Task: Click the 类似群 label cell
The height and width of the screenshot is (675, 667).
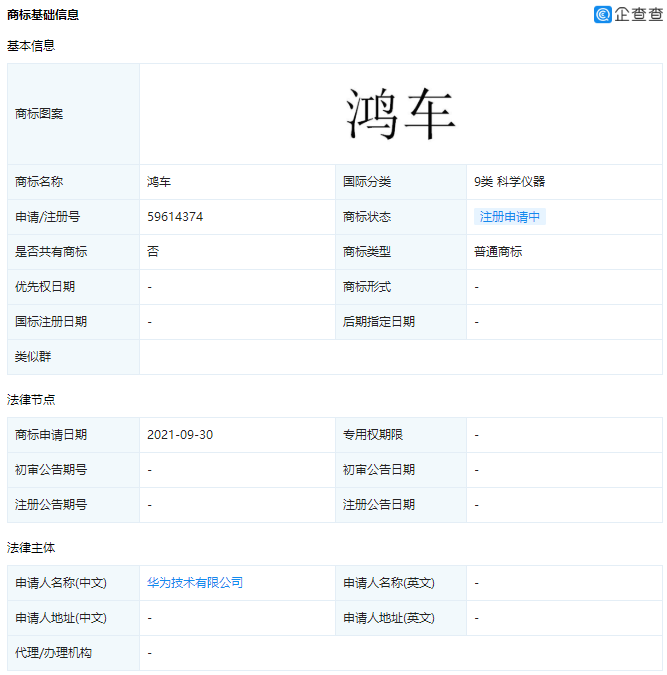Action: (x=73, y=357)
